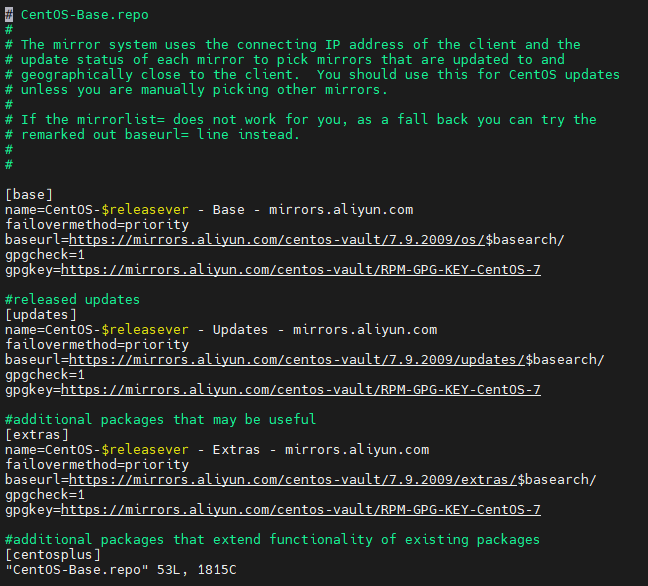Click the [centosplus] section header
Viewport: 648px width, 586px height.
53,555
